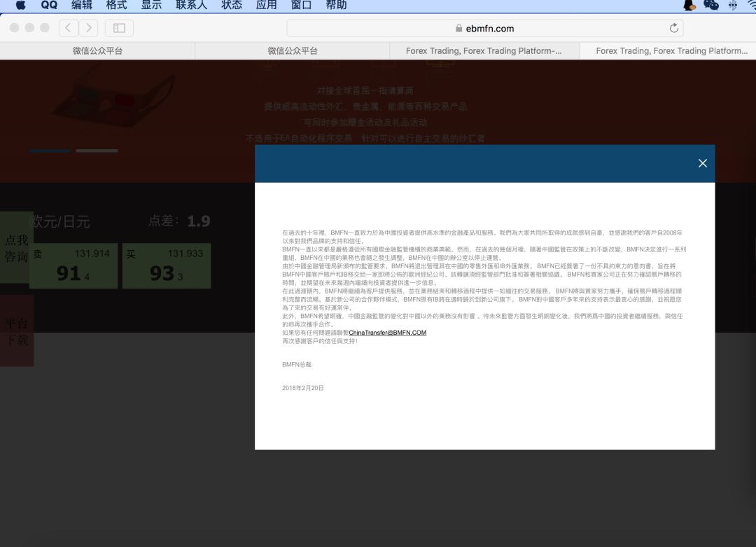Viewport: 756px width, 547px height.
Task: Switch to fourth Forex Trading Platform tab
Action: 668,50
